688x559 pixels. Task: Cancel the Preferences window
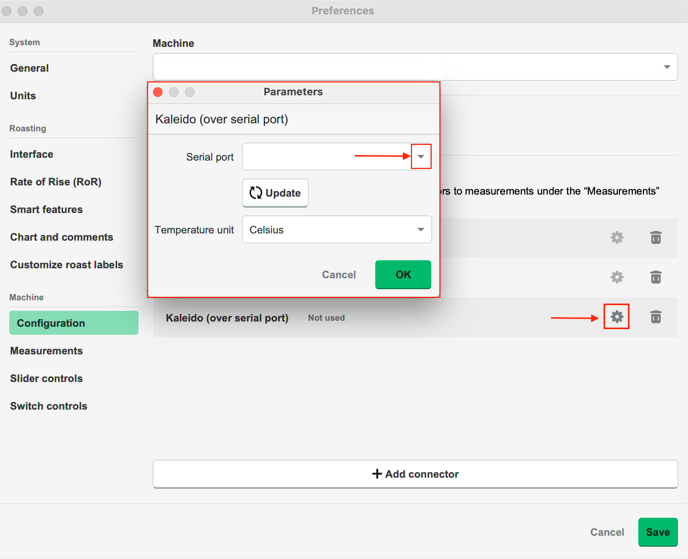pyautogui.click(x=607, y=532)
